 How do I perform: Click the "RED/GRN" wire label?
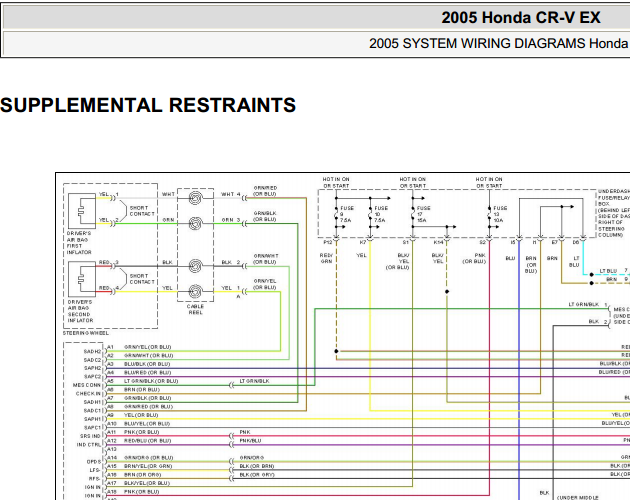pyautogui.click(x=326, y=258)
